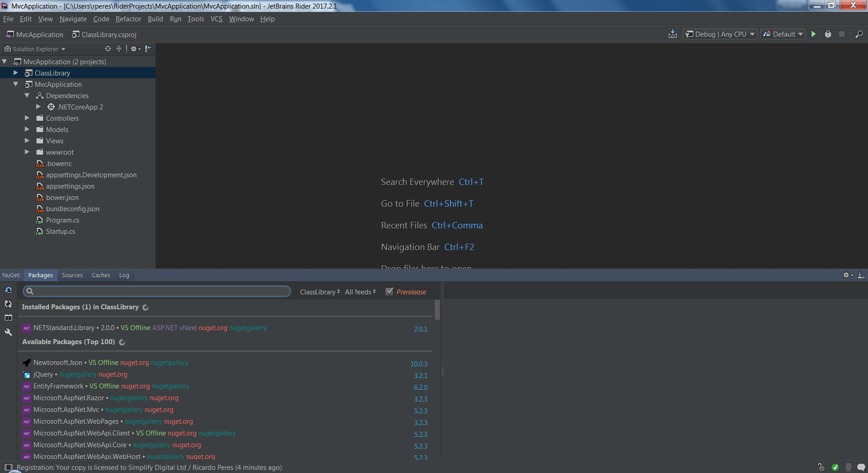The width and height of the screenshot is (868, 473).
Task: Open the File menu
Action: coord(8,19)
